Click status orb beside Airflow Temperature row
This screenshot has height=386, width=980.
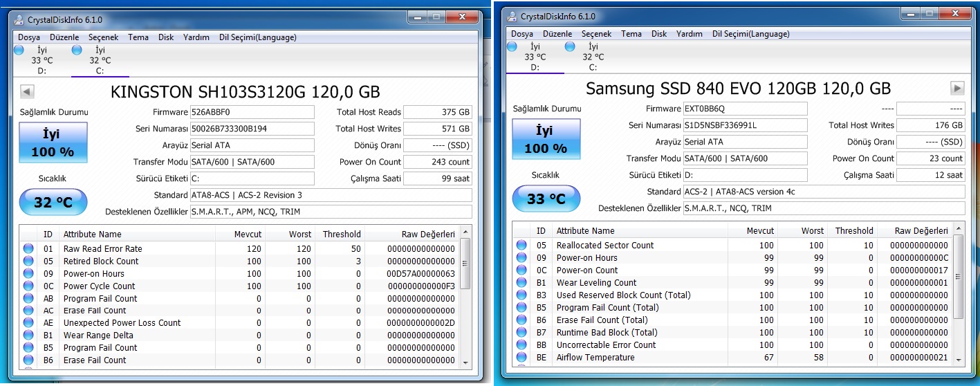(x=521, y=358)
